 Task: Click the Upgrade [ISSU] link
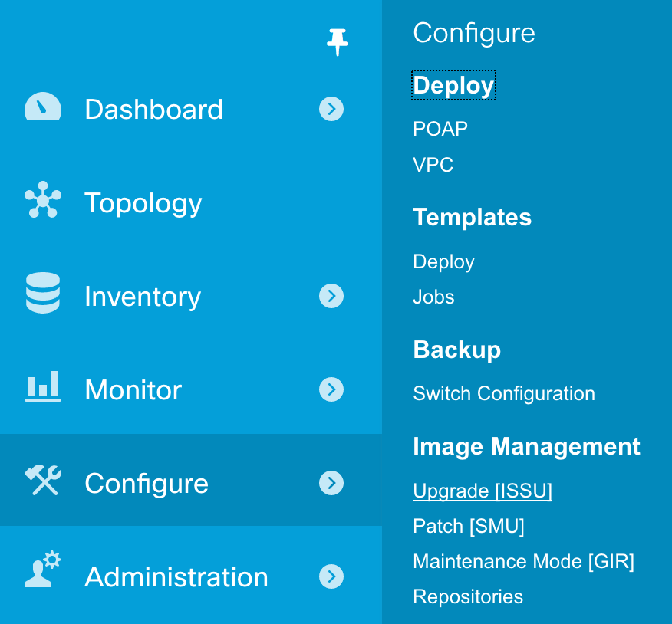(x=483, y=491)
